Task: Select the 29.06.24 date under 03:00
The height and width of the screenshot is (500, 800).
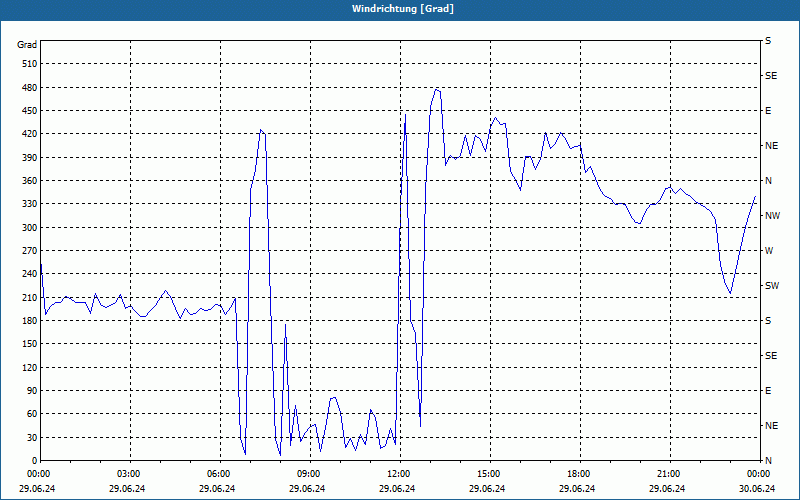Action: pos(127,489)
